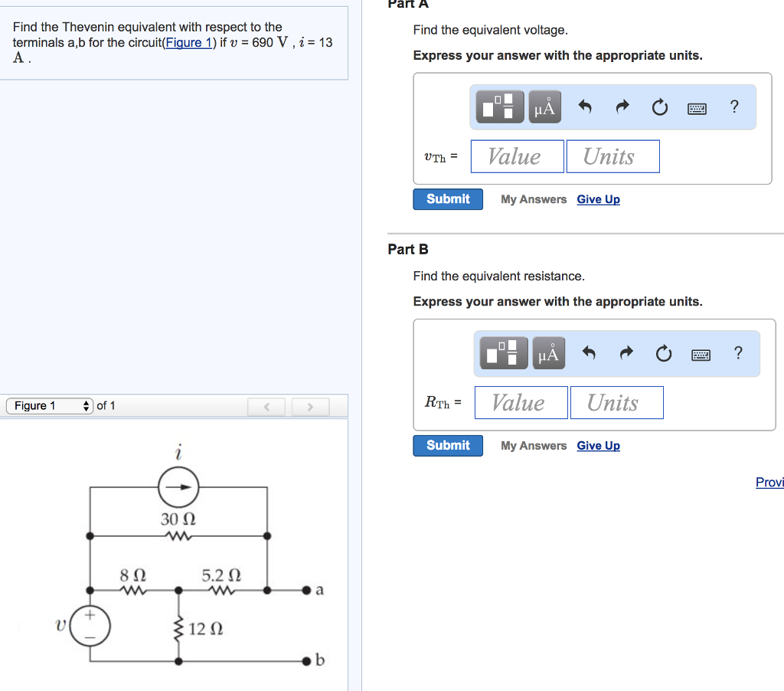The image size is (784, 691).
Task: Open the equation template palette in Part A
Action: (x=498, y=106)
